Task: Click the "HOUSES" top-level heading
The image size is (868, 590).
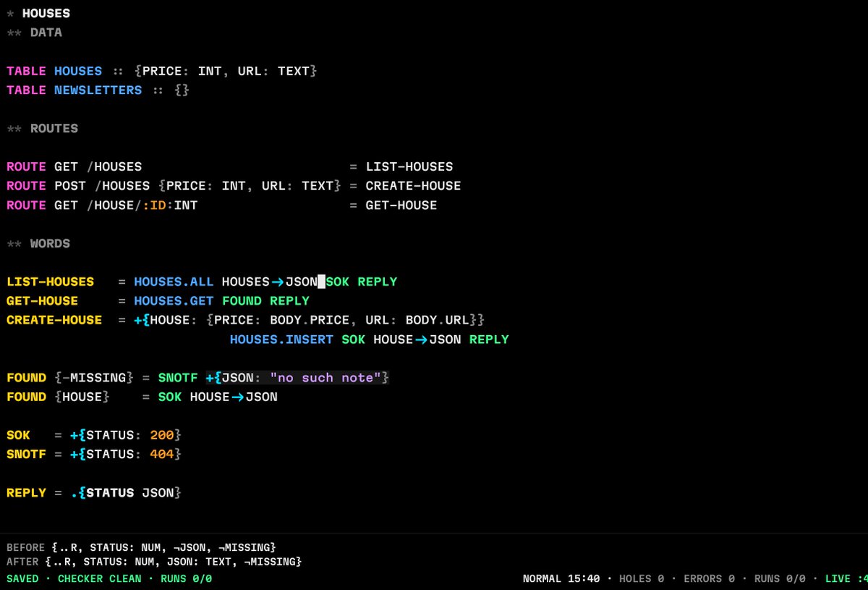Action: coord(46,13)
